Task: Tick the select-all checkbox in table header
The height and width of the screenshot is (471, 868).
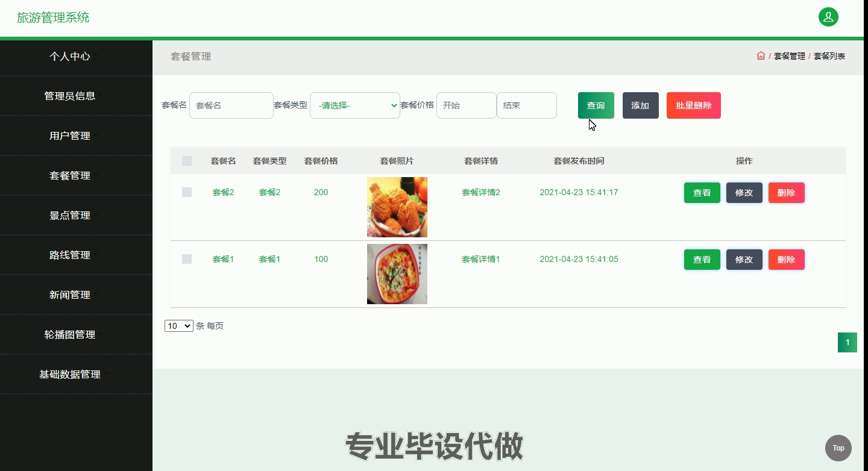Action: point(187,161)
